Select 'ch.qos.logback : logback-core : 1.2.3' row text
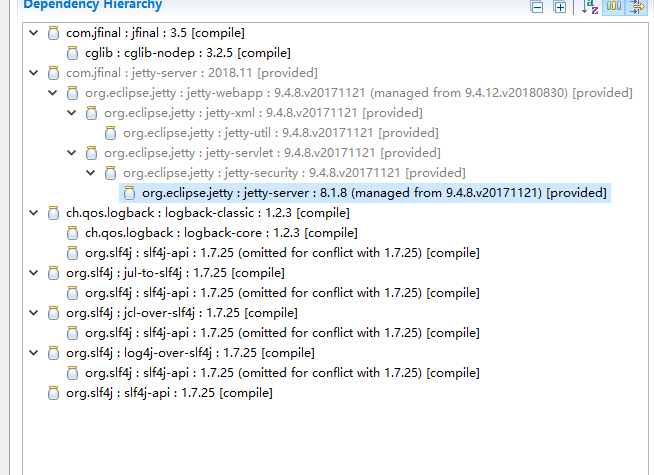The width and height of the screenshot is (654, 475). 221,233
